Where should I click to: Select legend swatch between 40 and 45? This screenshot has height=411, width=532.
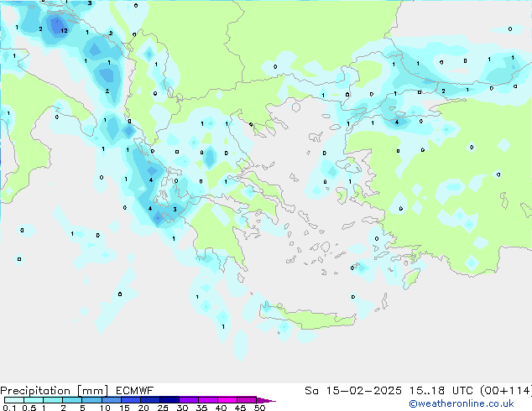pos(227,400)
